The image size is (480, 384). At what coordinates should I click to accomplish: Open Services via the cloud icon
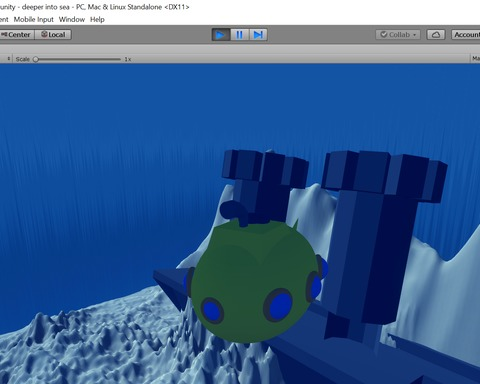pos(436,35)
